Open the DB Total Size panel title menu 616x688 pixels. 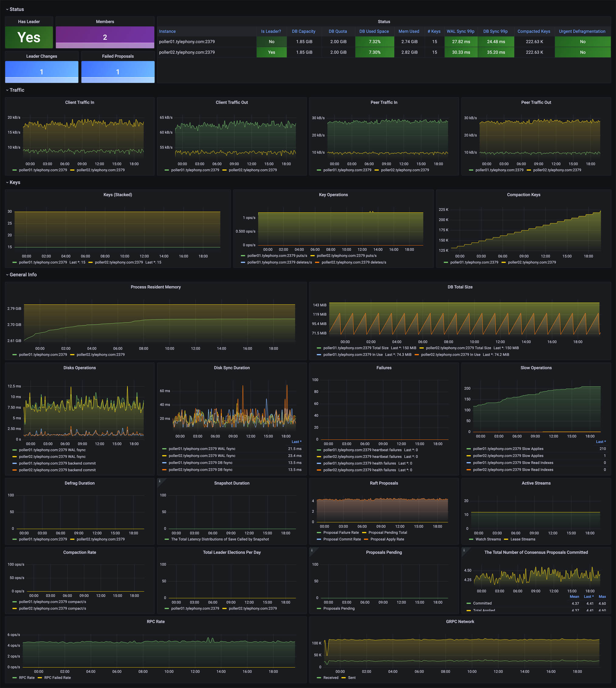click(460, 287)
